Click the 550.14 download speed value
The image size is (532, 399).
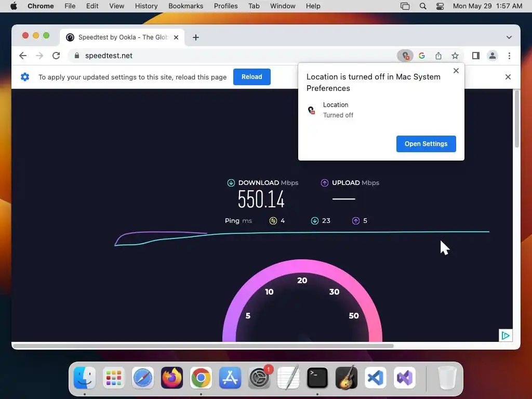pyautogui.click(x=261, y=199)
